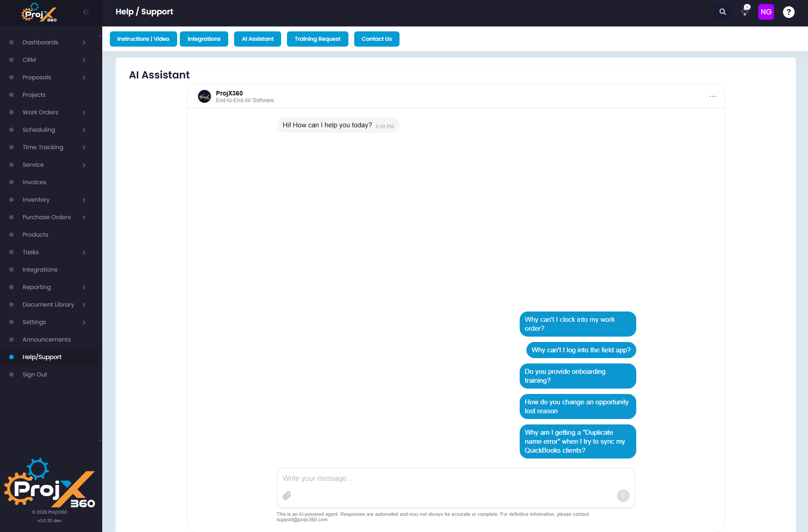Click the Help / Support page title
Screen dimensions: 808x532
click(x=144, y=12)
